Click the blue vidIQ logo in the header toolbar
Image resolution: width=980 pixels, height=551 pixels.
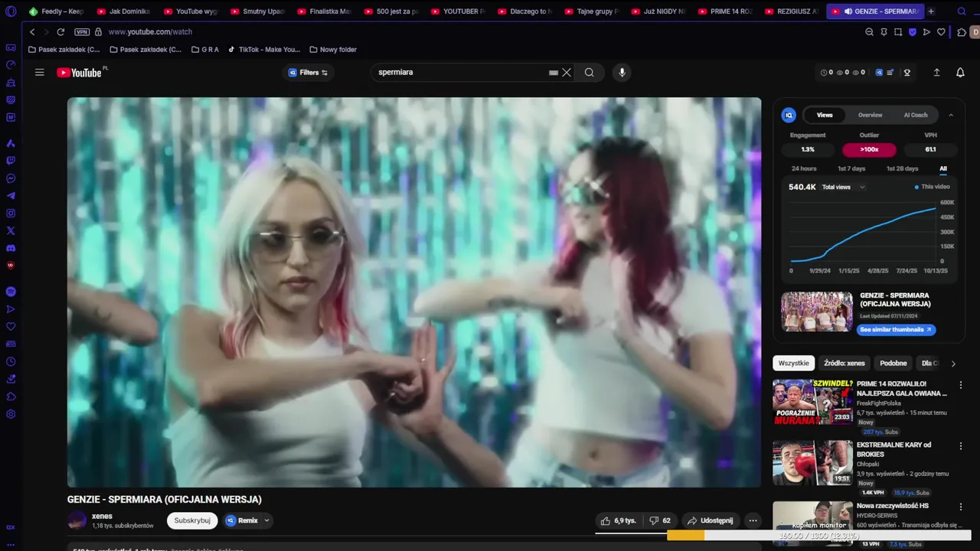[879, 73]
